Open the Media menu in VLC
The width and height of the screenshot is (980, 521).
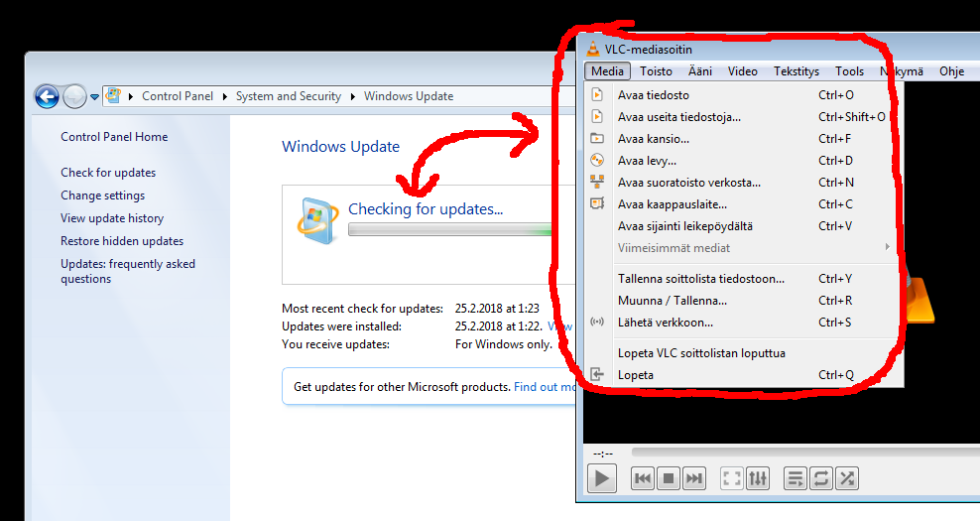coord(607,71)
